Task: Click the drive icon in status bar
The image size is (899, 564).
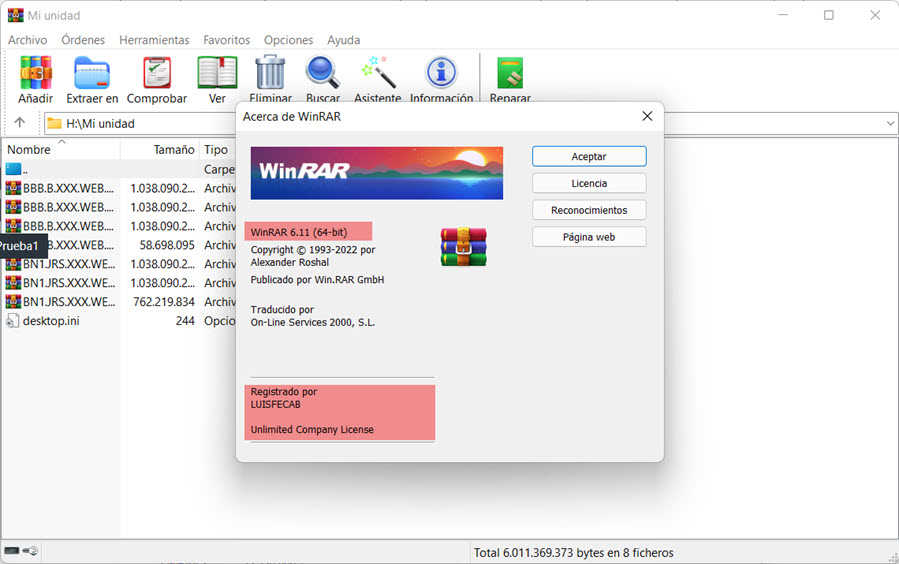Action: pos(12,551)
